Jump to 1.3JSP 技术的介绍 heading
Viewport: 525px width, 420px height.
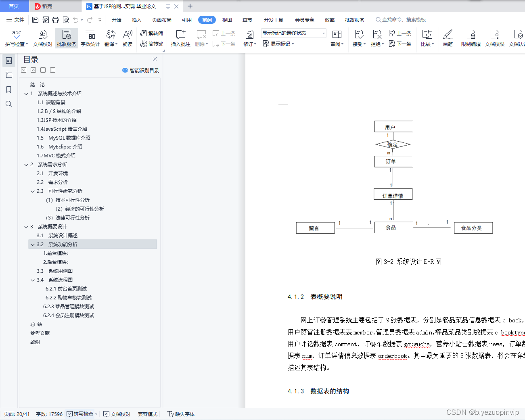coord(56,120)
